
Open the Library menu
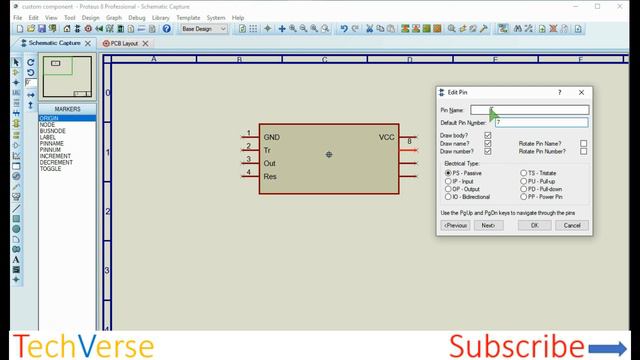point(160,18)
